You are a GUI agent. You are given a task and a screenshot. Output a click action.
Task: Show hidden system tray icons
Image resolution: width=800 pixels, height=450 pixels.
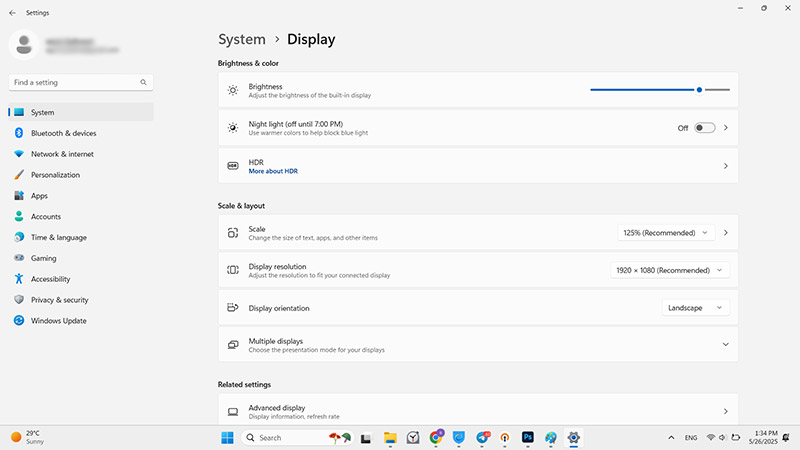(x=671, y=438)
